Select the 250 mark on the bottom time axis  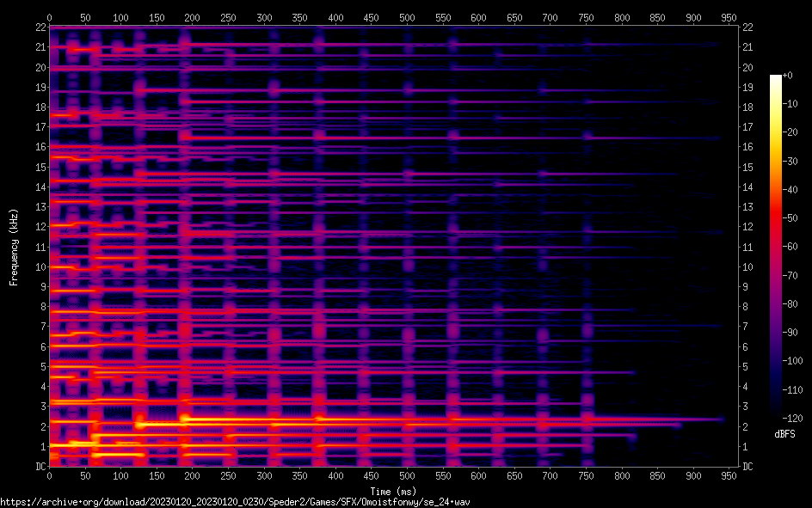[x=228, y=475]
